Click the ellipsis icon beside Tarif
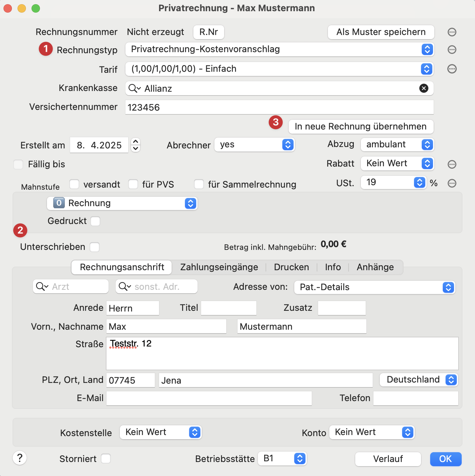 coord(452,69)
